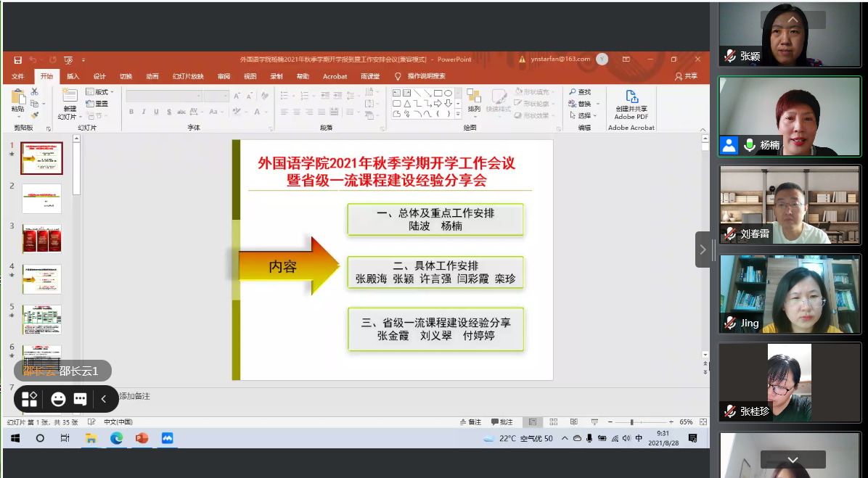Switch to slide sorter view icon
This screenshot has height=478, width=868.
click(x=553, y=421)
